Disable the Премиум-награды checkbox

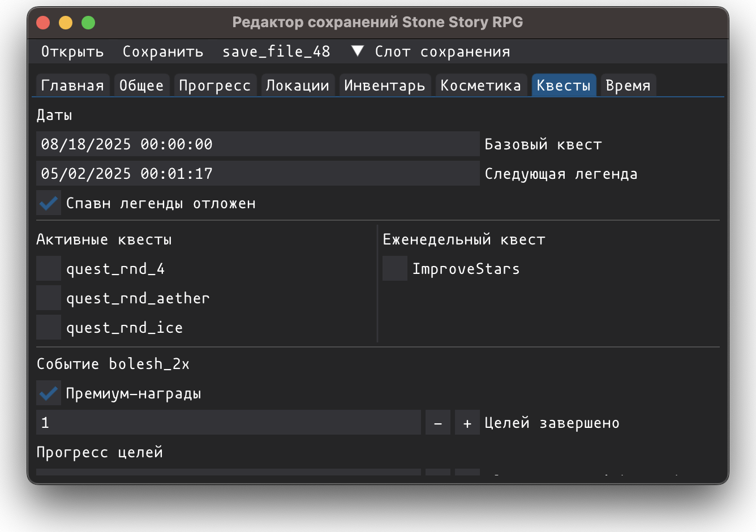pos(49,393)
